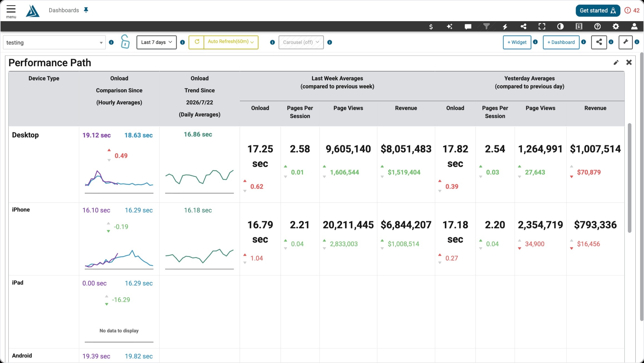
Task: Open the filter funnel icon
Action: pos(486,26)
